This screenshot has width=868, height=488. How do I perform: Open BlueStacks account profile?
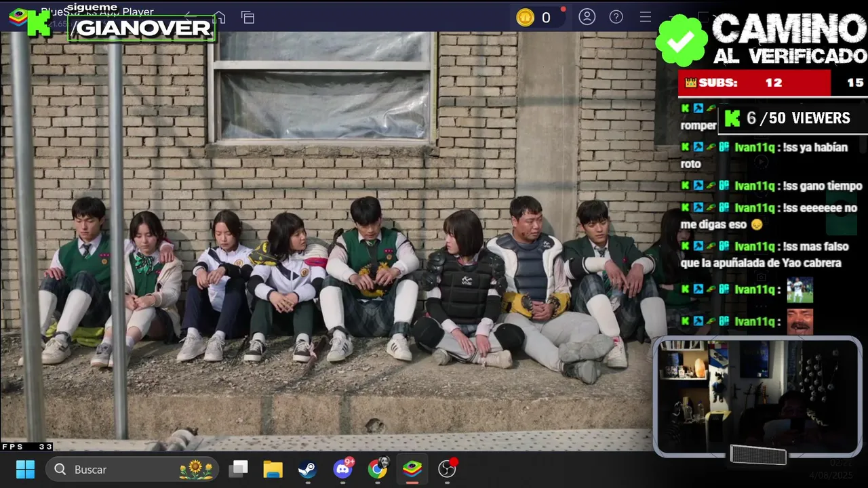point(587,17)
